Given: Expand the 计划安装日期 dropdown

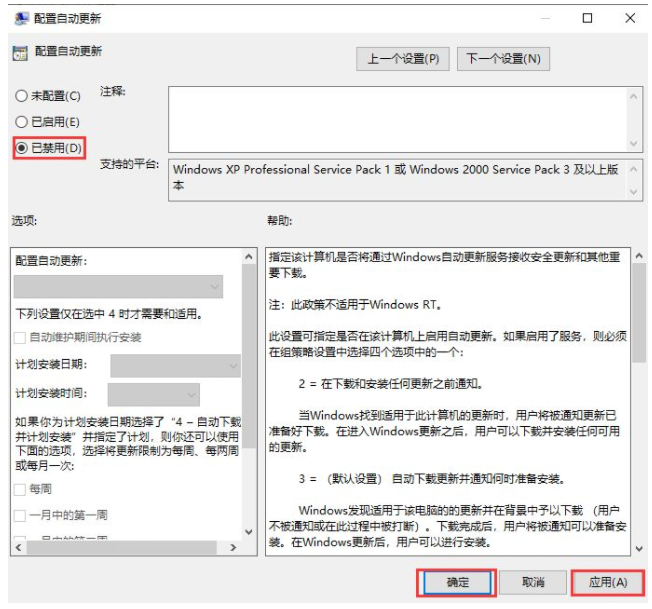Looking at the screenshot, I should coord(175,366).
